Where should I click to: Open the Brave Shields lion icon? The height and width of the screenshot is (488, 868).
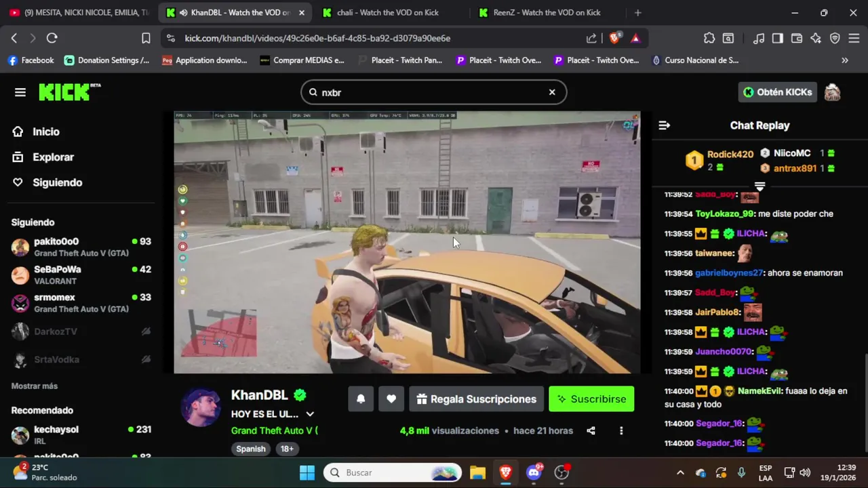614,38
